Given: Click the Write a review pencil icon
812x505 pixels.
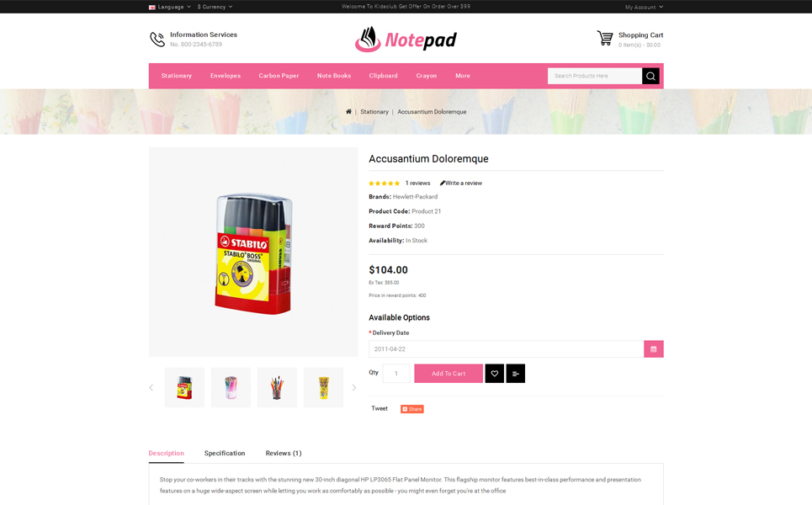Looking at the screenshot, I should [443, 183].
